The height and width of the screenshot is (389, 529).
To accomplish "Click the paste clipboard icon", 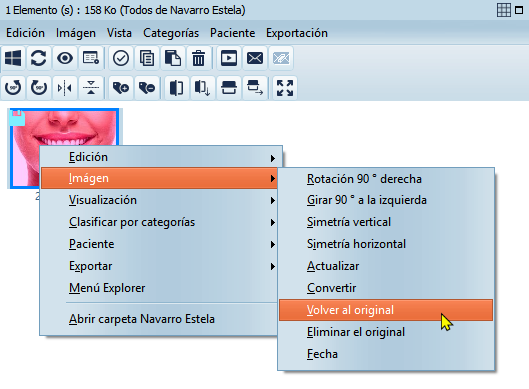I will (173, 58).
